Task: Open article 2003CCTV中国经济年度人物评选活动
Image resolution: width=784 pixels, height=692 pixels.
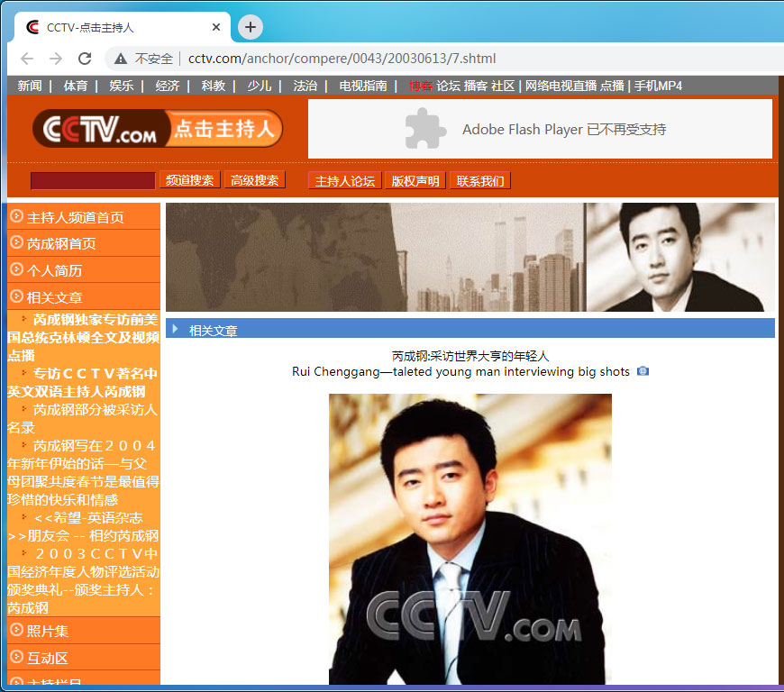Action: (84, 580)
